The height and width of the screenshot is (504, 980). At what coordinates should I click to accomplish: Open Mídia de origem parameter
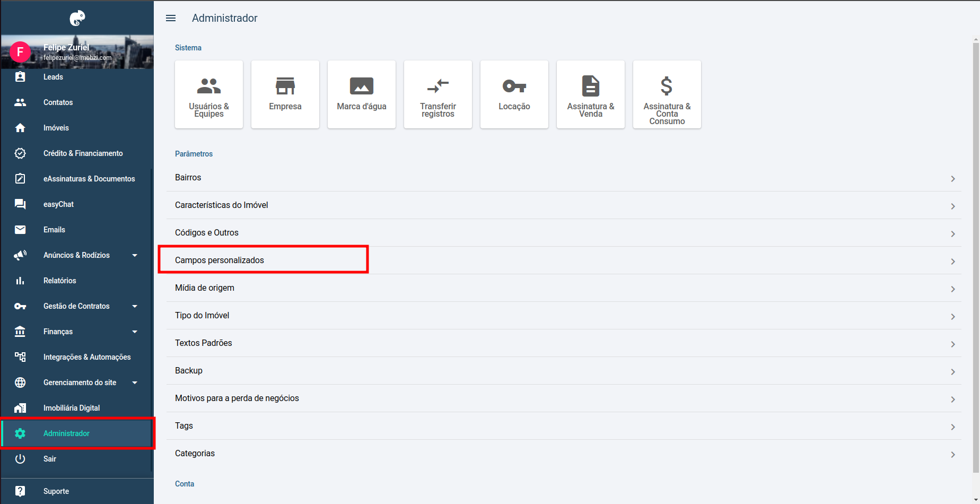tap(564, 288)
